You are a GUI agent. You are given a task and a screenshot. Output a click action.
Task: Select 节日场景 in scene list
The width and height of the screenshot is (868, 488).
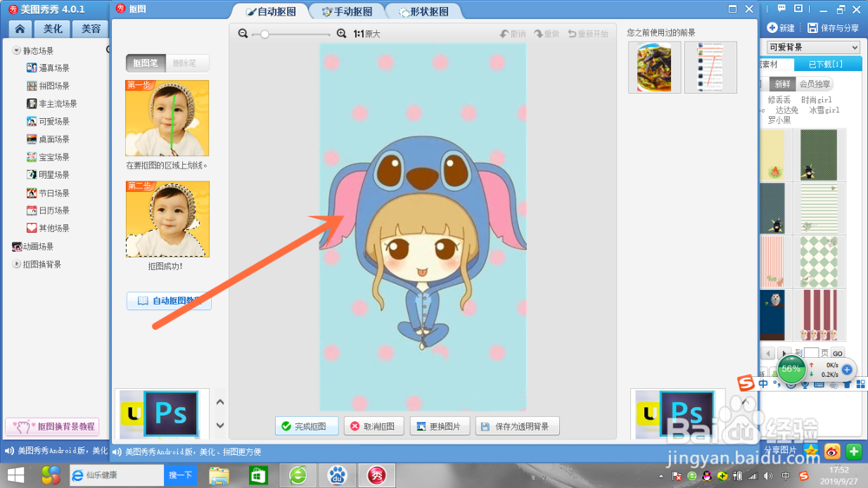click(48, 194)
